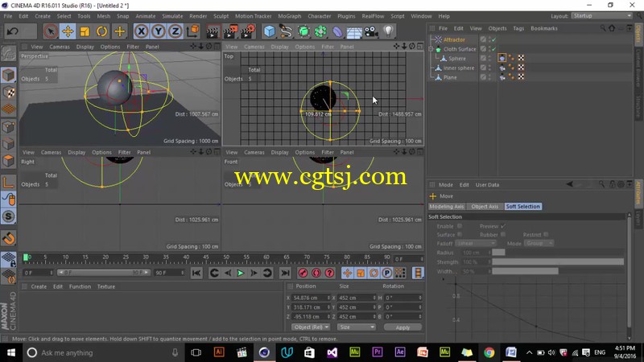This screenshot has width=644, height=362.
Task: Toggle the Y axis lock
Action: click(159, 31)
